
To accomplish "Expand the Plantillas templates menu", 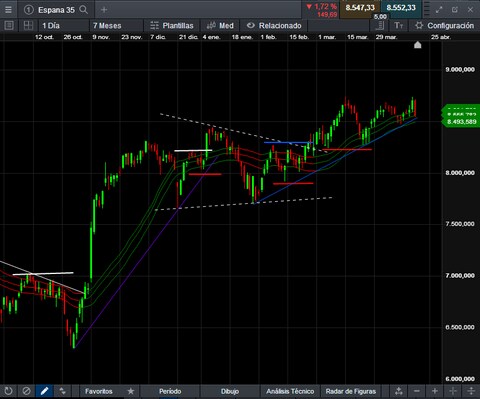I will pyautogui.click(x=172, y=26).
